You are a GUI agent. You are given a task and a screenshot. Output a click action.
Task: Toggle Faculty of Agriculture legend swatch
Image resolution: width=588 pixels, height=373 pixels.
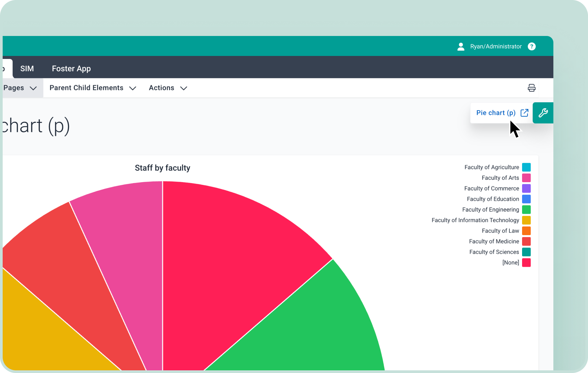[x=526, y=167]
